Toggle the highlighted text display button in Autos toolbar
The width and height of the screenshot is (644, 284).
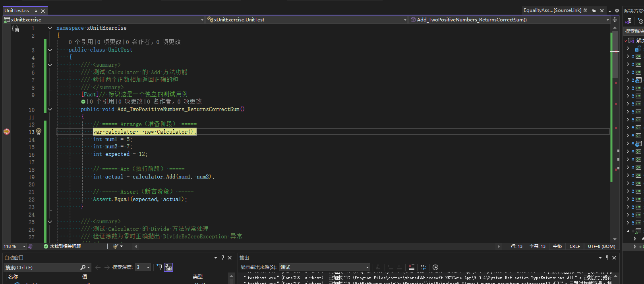169,267
